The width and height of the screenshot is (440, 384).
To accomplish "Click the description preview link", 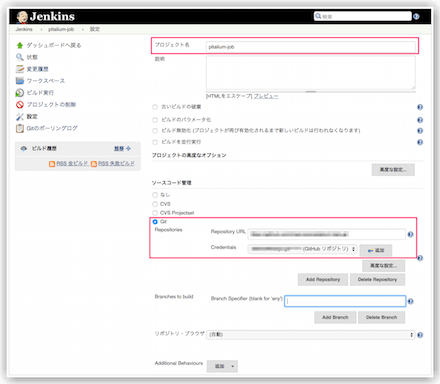I will (x=266, y=96).
